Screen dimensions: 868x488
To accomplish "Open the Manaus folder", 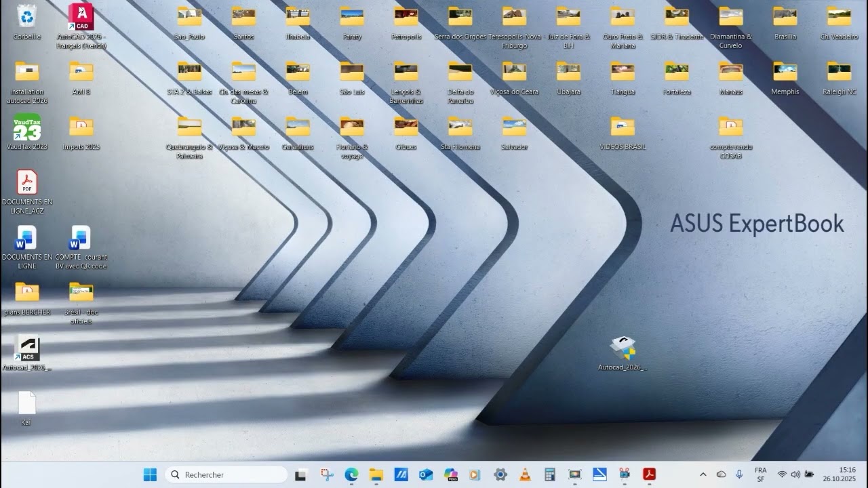I will click(x=731, y=77).
